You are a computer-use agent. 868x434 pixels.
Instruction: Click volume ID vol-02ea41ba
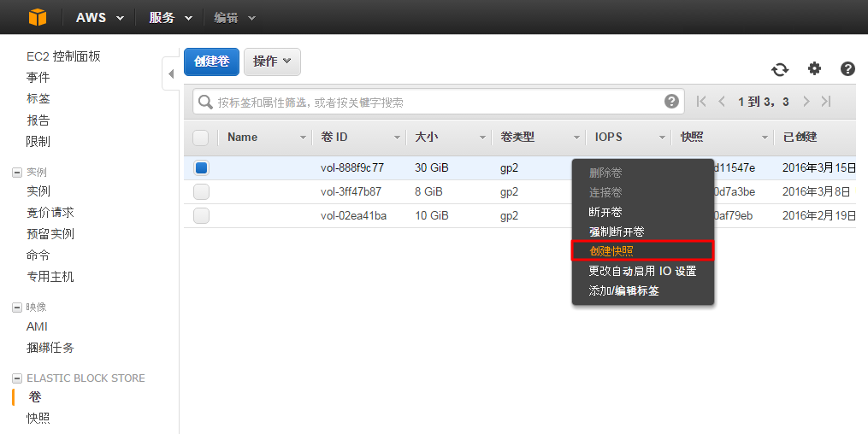(353, 215)
